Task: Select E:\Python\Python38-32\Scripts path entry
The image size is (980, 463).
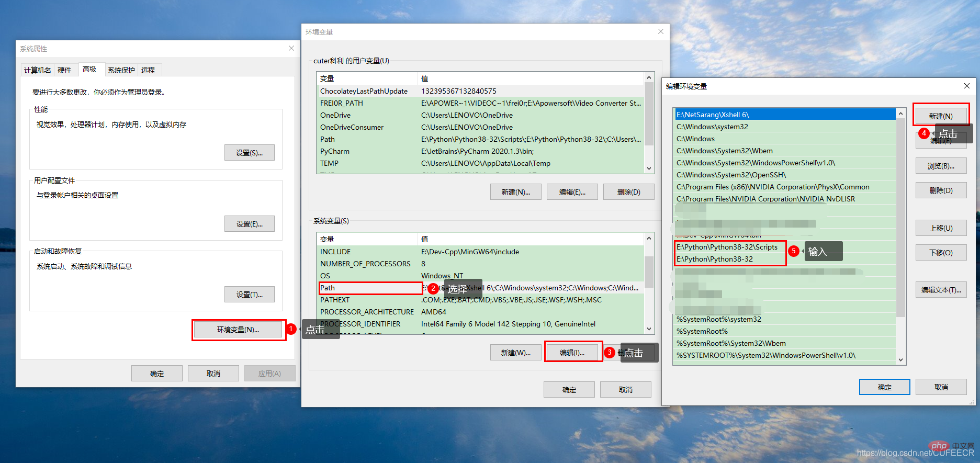Action: point(727,247)
